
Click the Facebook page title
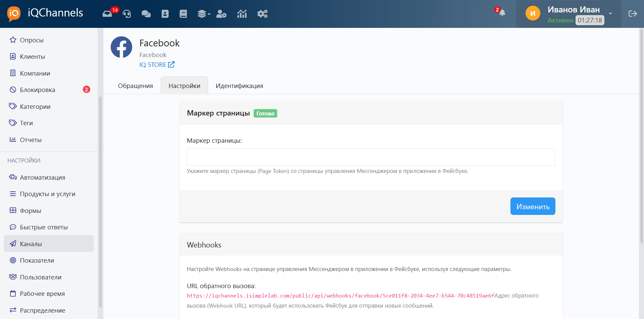[x=159, y=43]
